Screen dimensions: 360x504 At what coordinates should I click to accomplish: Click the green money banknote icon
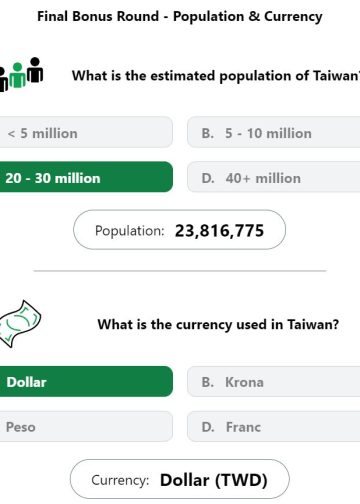click(20, 324)
